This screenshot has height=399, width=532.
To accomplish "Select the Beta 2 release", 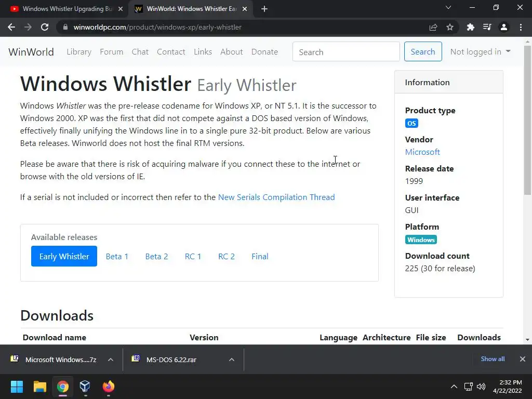I will (157, 256).
